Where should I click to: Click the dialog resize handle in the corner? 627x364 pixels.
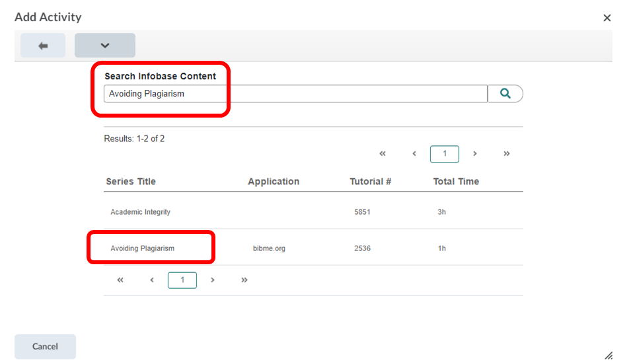click(609, 355)
